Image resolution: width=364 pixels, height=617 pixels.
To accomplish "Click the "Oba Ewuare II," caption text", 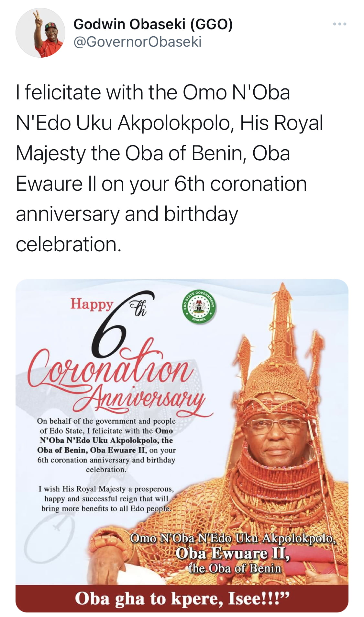I will click(x=233, y=554).
